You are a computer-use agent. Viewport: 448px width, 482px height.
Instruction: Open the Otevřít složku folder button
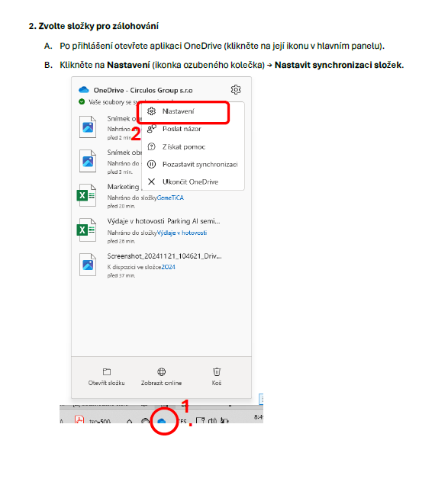106,377
